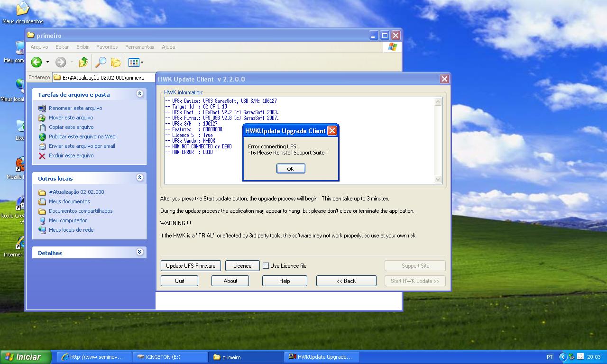Screen dimensions: 607x364
Task: Click the publish to Web globe icon
Action: 42,136
